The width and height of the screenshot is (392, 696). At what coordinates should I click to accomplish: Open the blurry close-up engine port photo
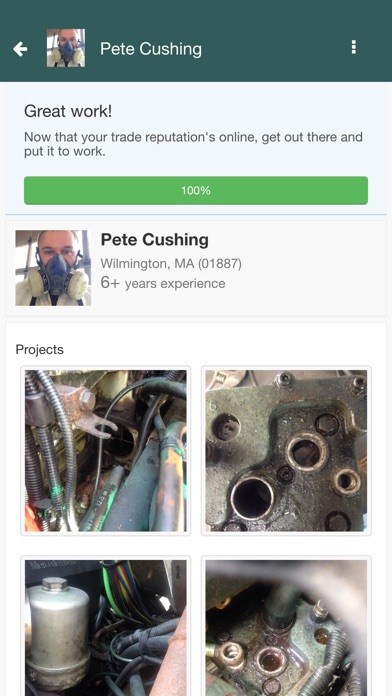click(x=286, y=626)
